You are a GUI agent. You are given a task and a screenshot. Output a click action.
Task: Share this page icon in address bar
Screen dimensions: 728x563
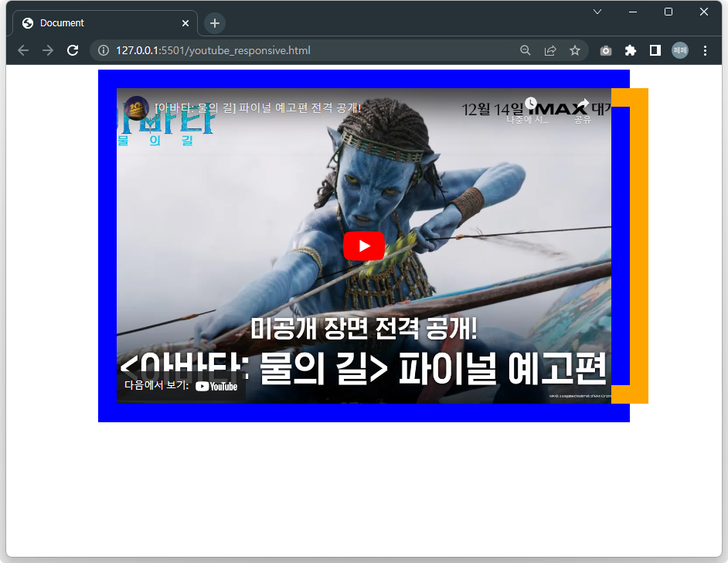[550, 50]
